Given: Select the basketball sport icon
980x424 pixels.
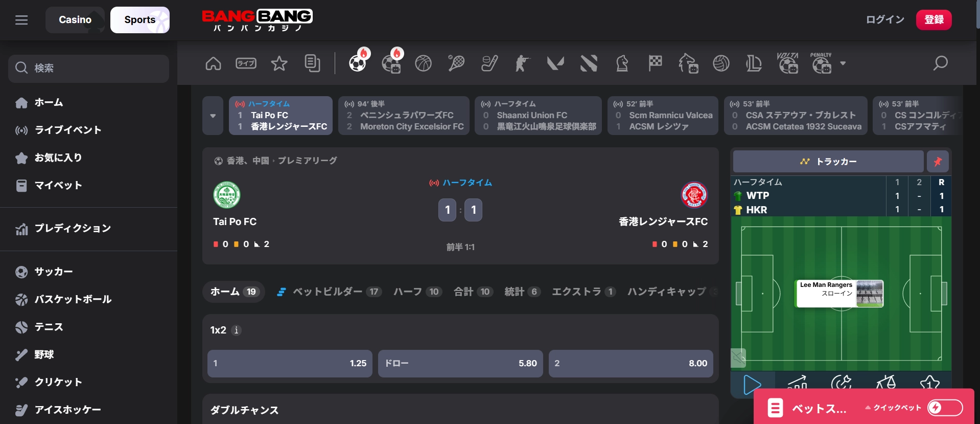Looking at the screenshot, I should (423, 63).
